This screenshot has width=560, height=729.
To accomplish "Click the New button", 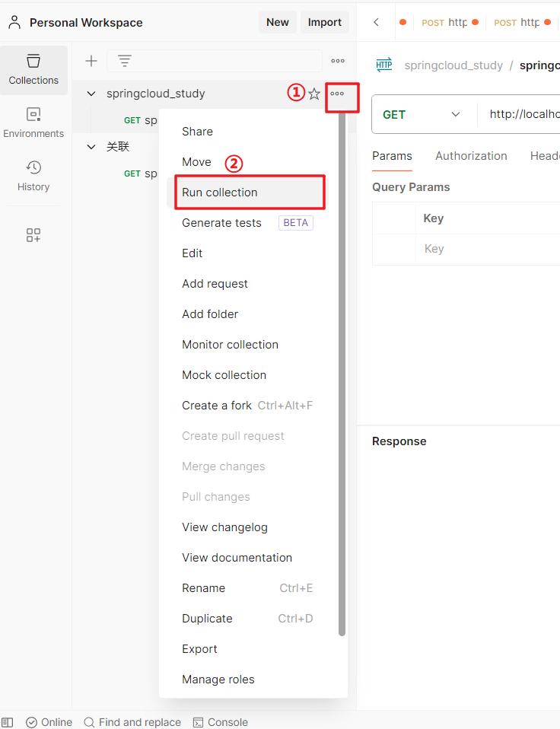I will pyautogui.click(x=277, y=22).
